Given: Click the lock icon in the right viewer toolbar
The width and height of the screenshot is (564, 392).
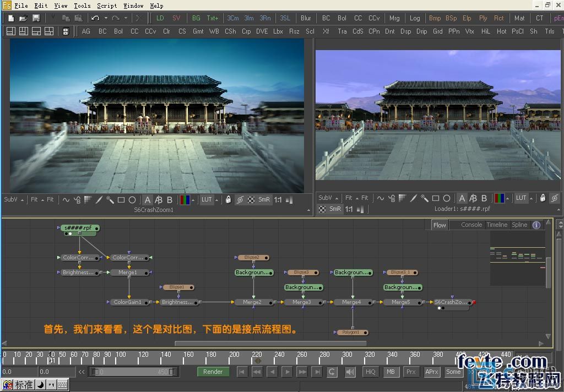Looking at the screenshot, I should (x=543, y=198).
